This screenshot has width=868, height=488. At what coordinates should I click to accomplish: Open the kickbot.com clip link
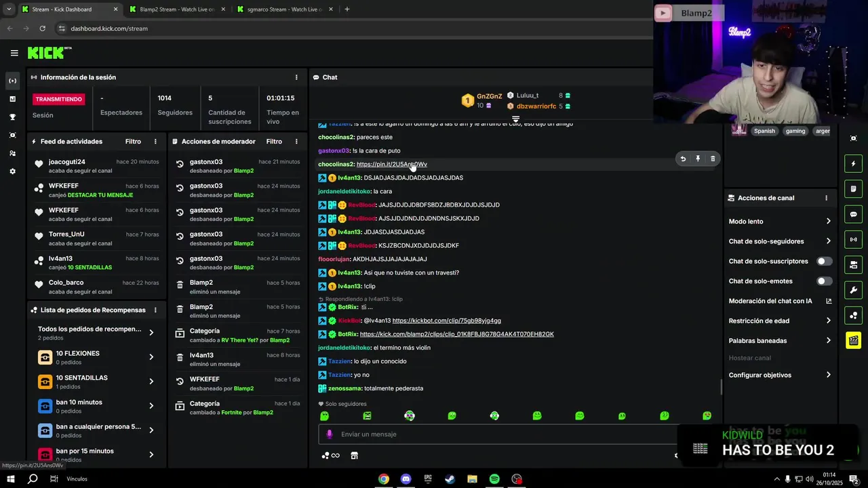(446, 321)
